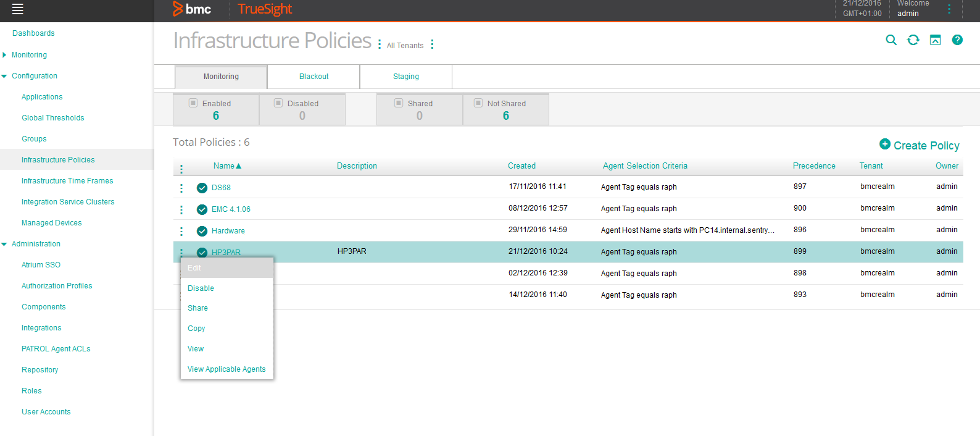Click the Create Policy link
The image size is (980, 436).
point(926,146)
